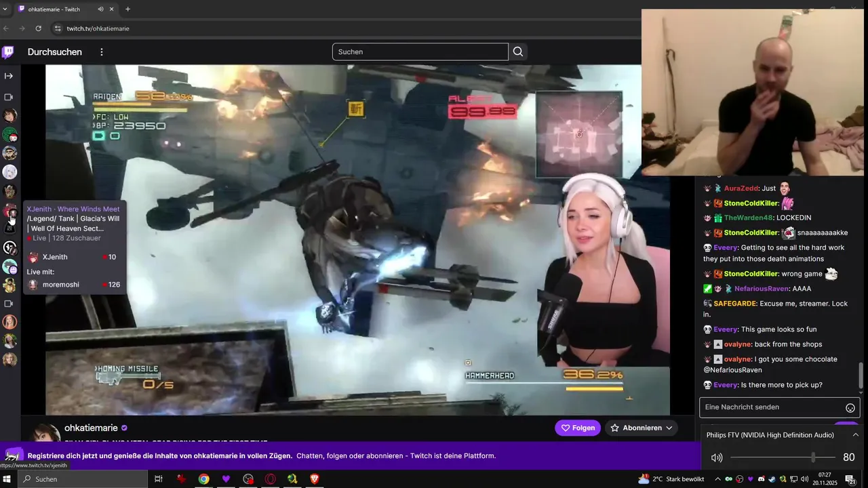View site information icon in address bar
Screen dimensions: 868x488
(x=58, y=28)
